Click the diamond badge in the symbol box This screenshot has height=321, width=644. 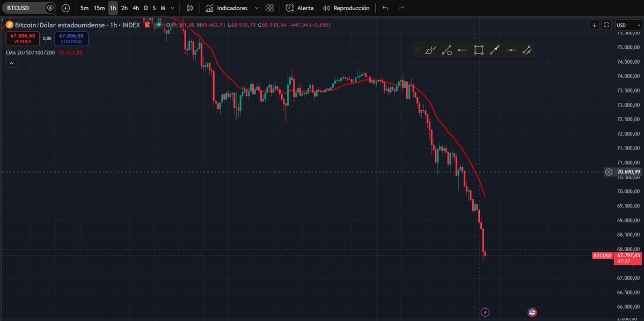click(50, 8)
